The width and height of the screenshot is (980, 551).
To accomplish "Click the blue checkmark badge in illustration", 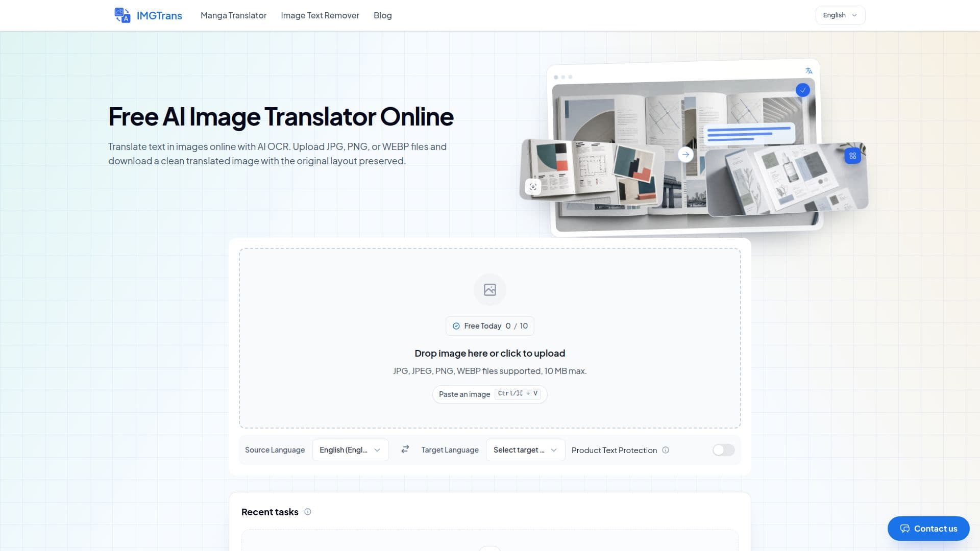I will click(x=803, y=90).
